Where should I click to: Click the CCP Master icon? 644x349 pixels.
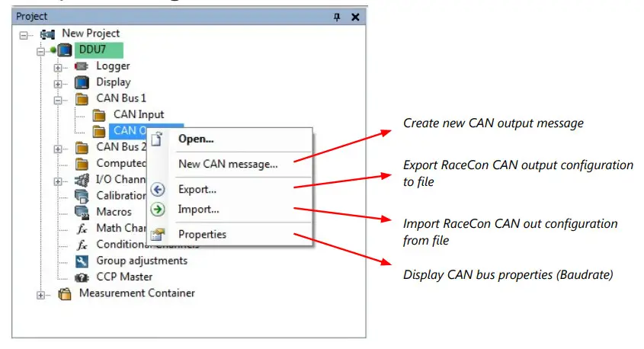click(x=82, y=277)
